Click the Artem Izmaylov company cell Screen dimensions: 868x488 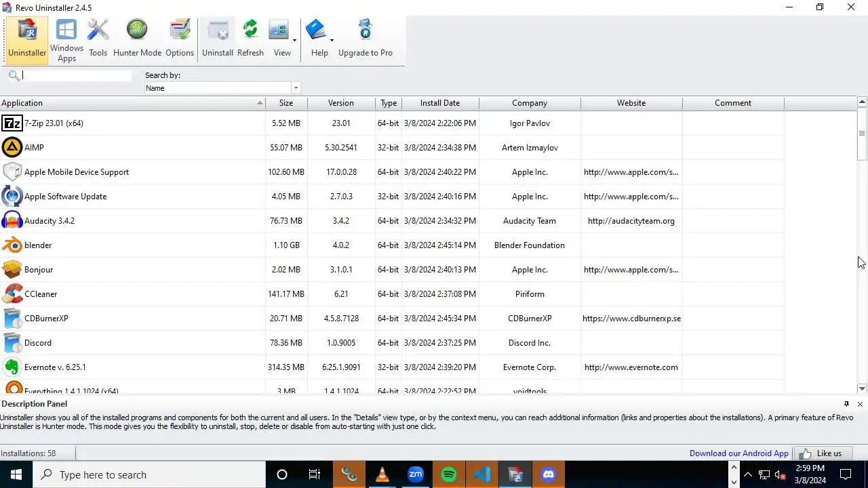coord(530,148)
